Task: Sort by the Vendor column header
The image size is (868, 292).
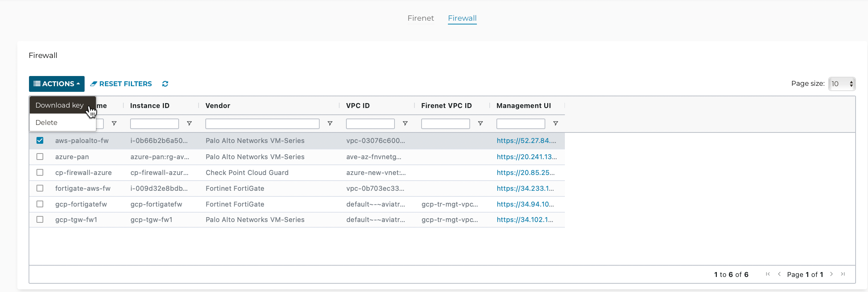Action: 218,106
